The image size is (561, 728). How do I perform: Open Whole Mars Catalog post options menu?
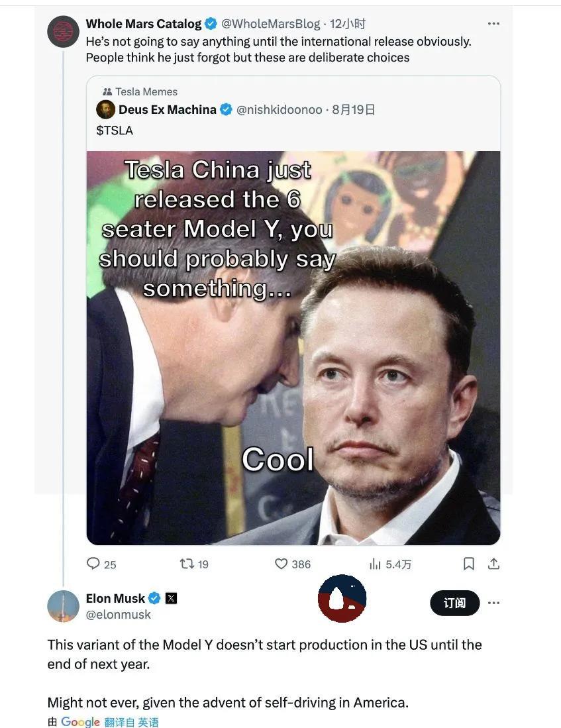coord(493,24)
